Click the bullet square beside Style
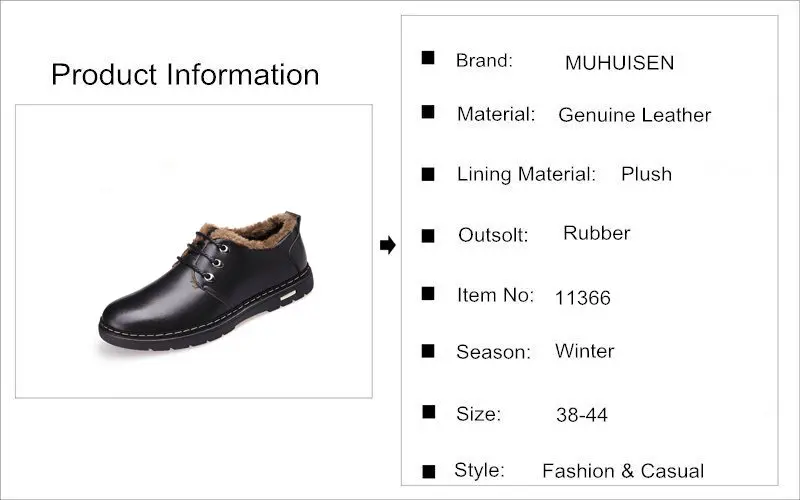800x500 pixels. pyautogui.click(x=429, y=472)
